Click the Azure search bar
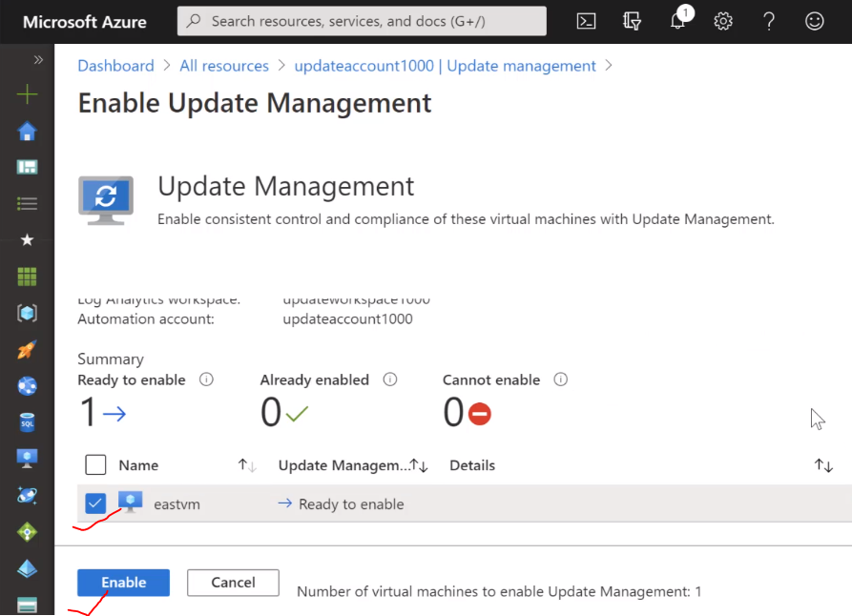Image resolution: width=852 pixels, height=616 pixels. [x=361, y=20]
